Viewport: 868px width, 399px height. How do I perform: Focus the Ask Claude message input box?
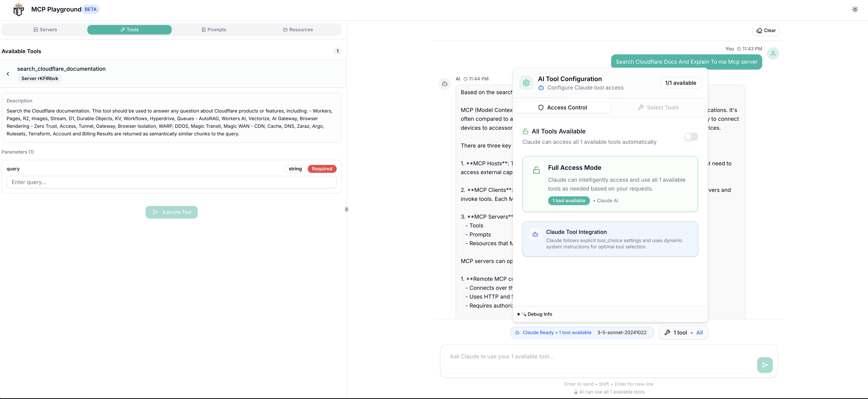(598, 361)
